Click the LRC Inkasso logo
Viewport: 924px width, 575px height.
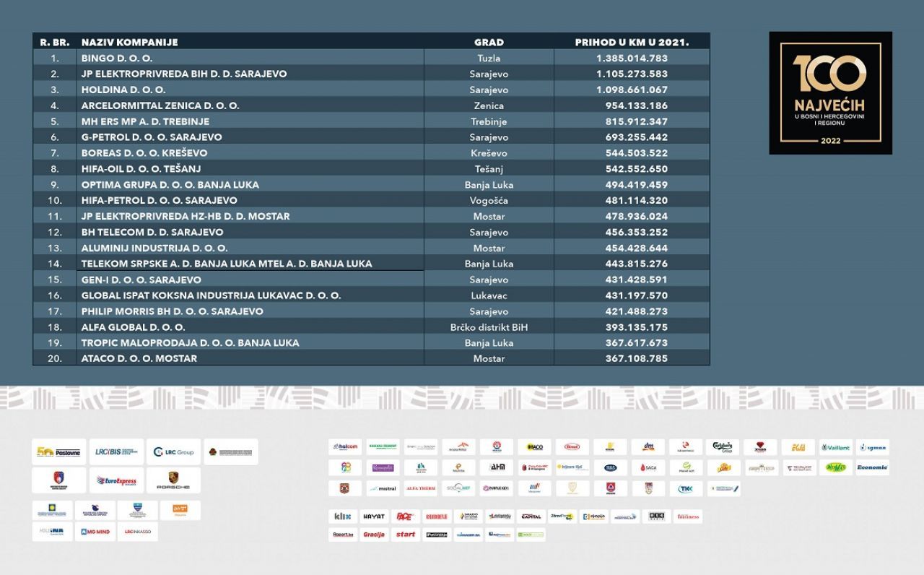(137, 532)
